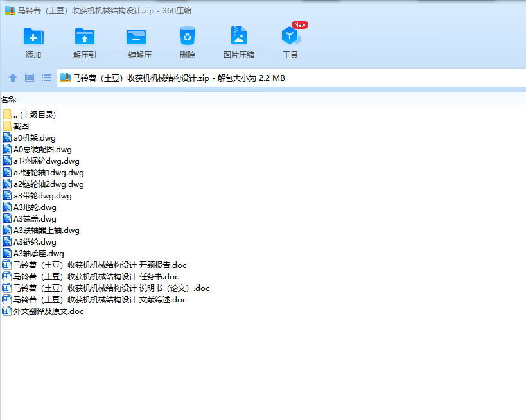Image resolution: width=526 pixels, height=420 pixels.
Task: Click the dwg icon of a0机架.dwg
Action: click(7, 138)
